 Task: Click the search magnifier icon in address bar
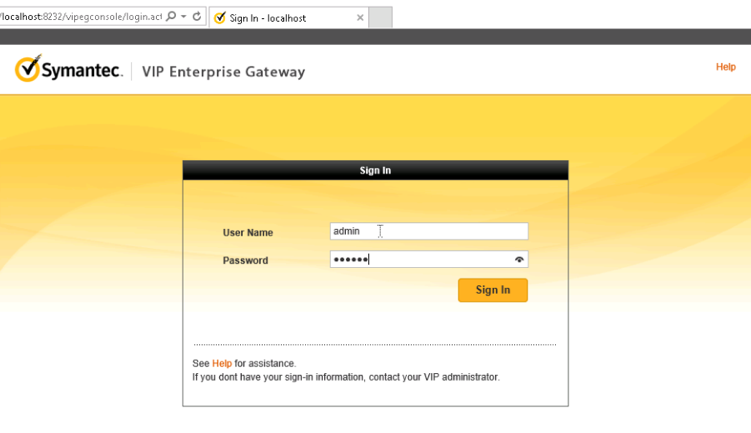[x=171, y=17]
